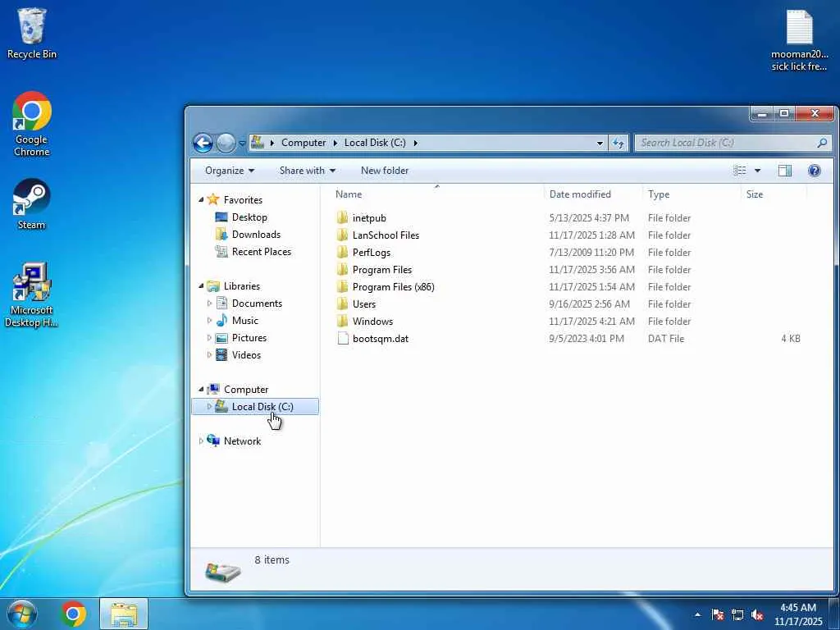The image size is (840, 630).
Task: Click the Windows Explorer taskbar button
Action: tap(124, 614)
